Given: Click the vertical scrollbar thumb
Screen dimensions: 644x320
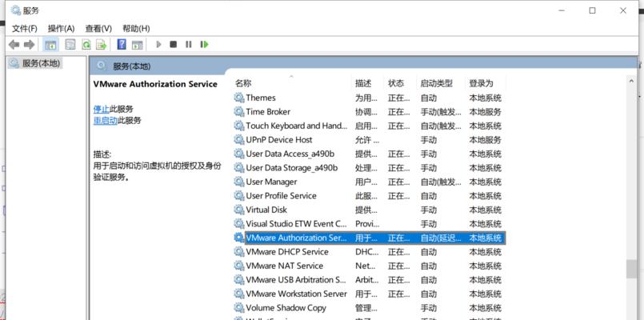Looking at the screenshot, I should click(x=631, y=270).
